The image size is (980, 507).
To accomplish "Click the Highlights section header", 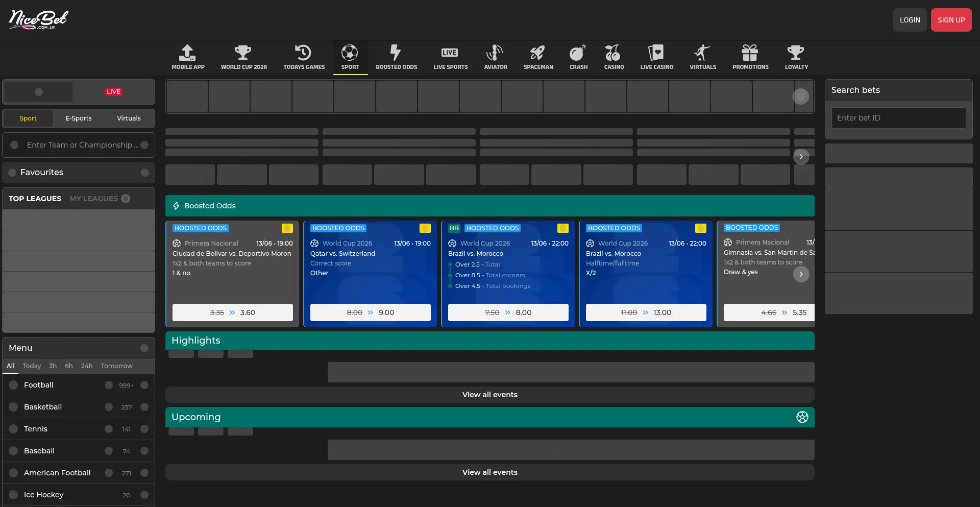I will pyautogui.click(x=489, y=341).
